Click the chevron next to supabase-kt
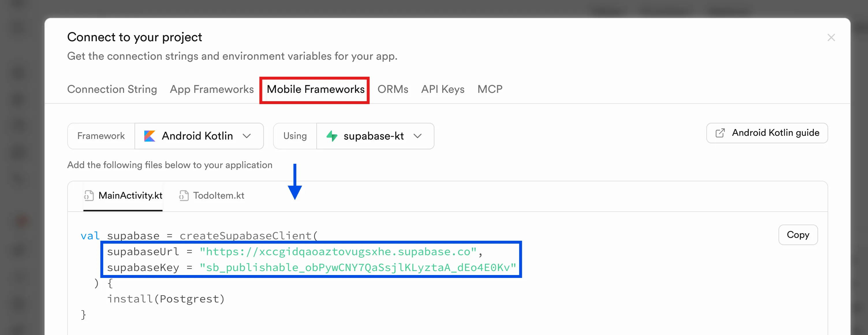Screen dimensions: 868x335 coord(417,136)
